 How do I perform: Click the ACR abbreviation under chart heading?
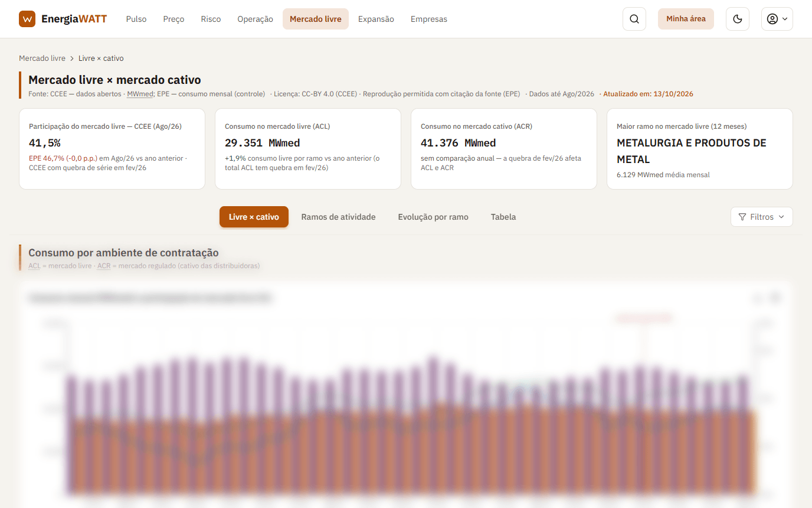pyautogui.click(x=104, y=266)
